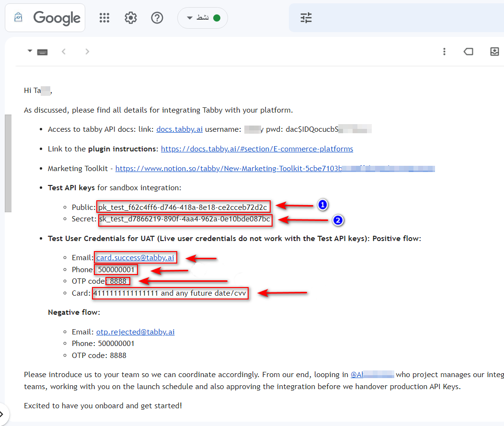Open the input tools keyboard icon
504x426 pixels.
[x=42, y=52]
